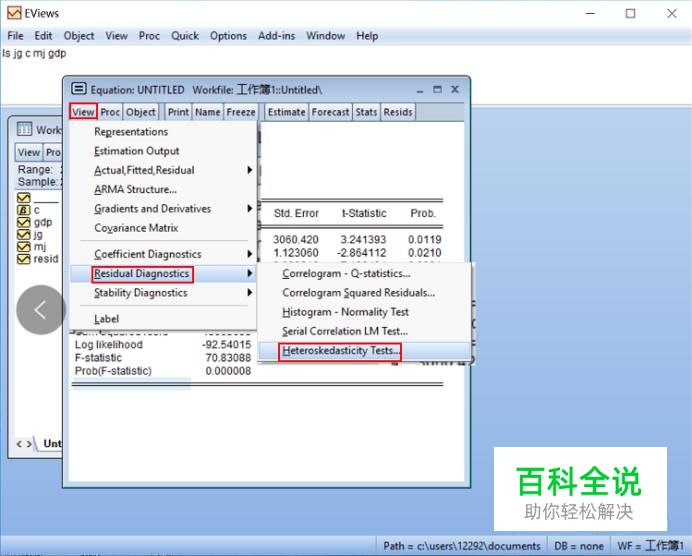Click Stats button in Equation toolbar

point(366,112)
